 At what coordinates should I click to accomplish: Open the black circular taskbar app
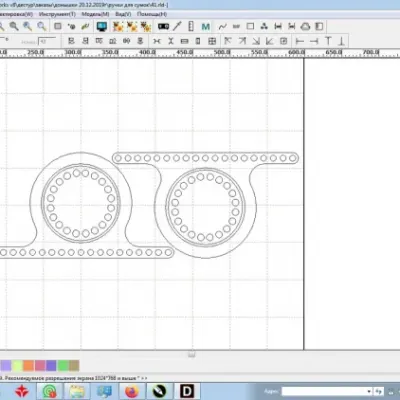159,391
